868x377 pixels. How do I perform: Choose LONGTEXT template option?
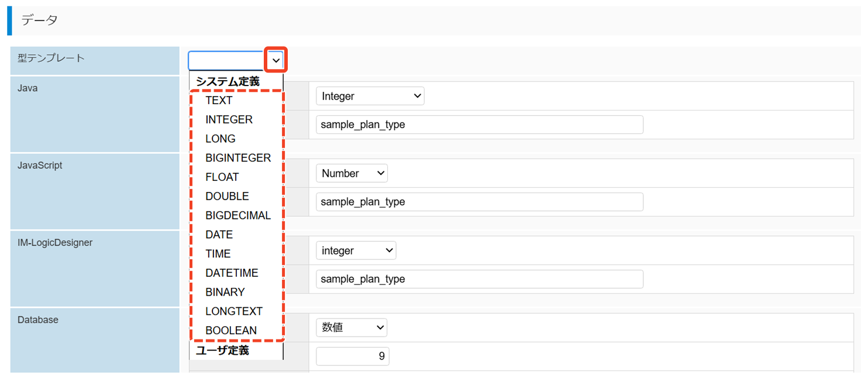[234, 311]
